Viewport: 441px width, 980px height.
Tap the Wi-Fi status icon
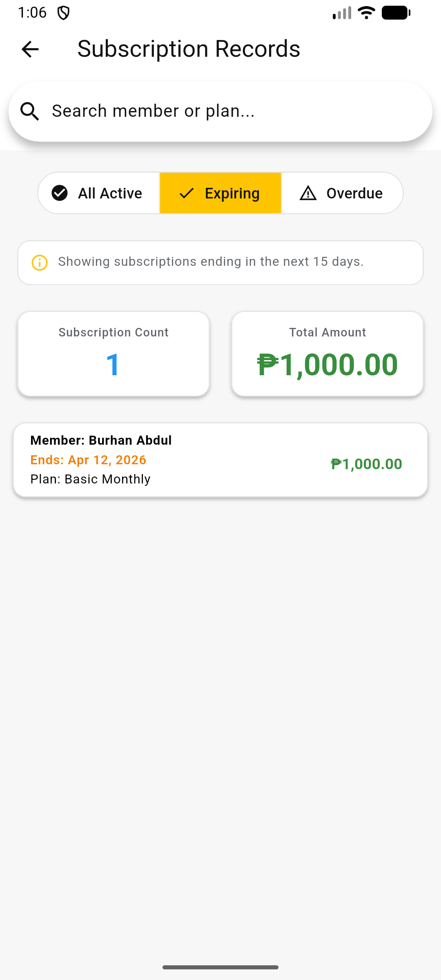click(366, 13)
